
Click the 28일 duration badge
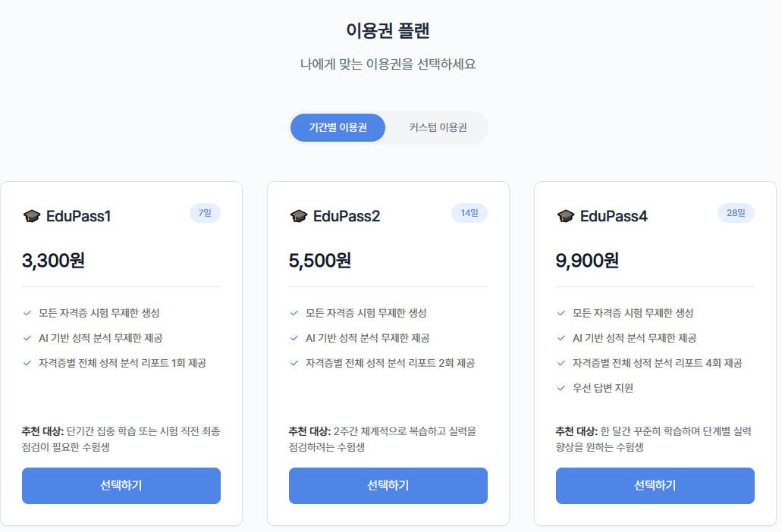(736, 213)
